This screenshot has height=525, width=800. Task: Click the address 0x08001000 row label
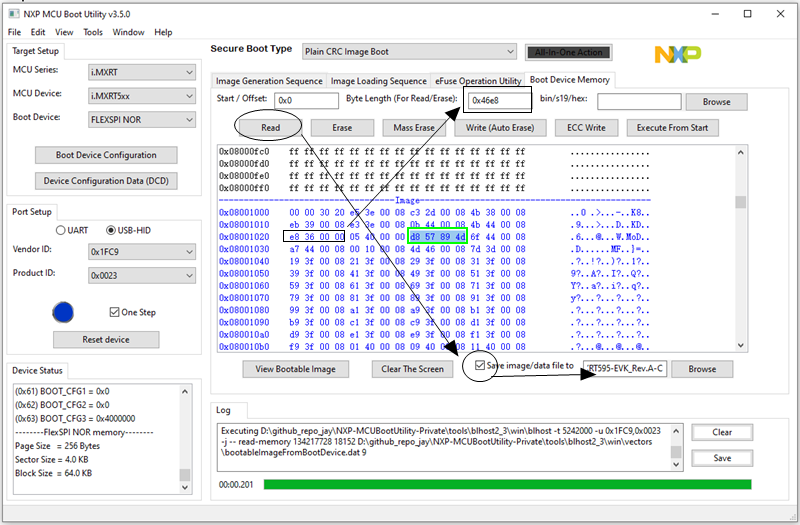[244, 212]
